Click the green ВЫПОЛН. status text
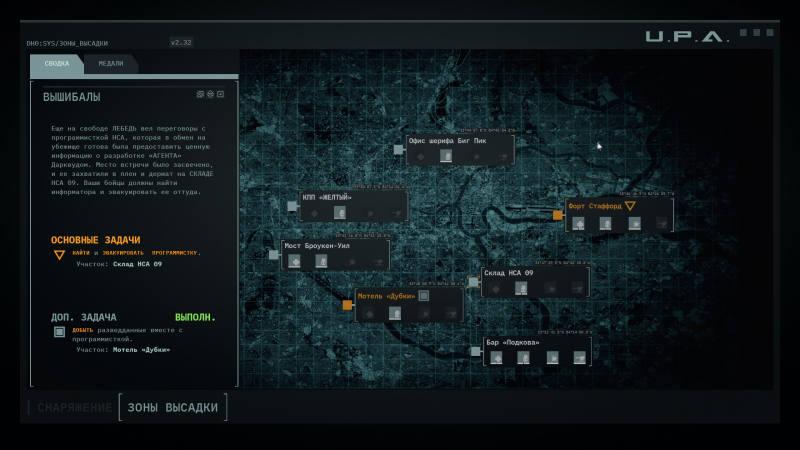This screenshot has width=800, height=450. (x=195, y=317)
